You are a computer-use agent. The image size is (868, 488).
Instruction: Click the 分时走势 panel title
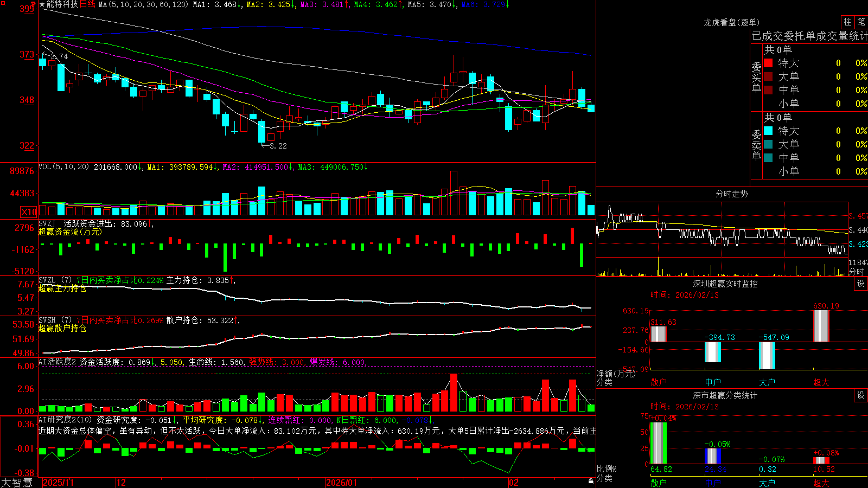coord(731,194)
